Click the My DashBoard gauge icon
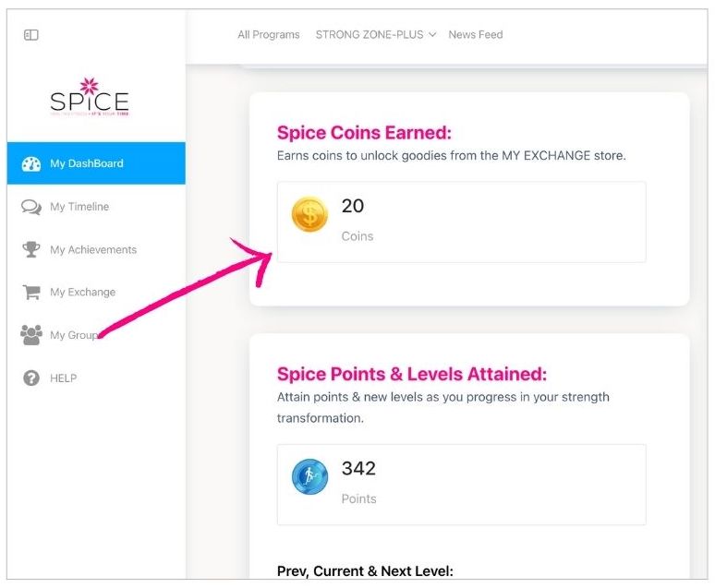Screen dimensions: 715x588 point(31,164)
